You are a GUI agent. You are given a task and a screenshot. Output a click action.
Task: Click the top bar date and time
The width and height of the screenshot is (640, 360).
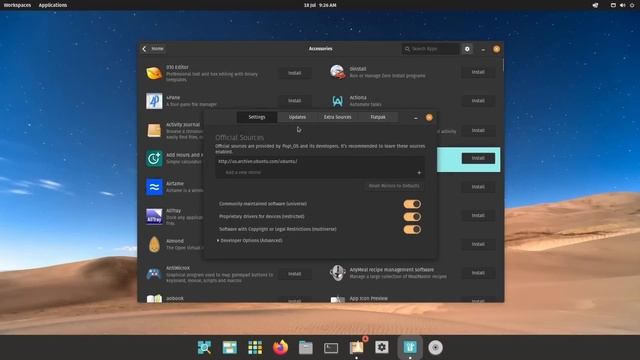point(320,5)
